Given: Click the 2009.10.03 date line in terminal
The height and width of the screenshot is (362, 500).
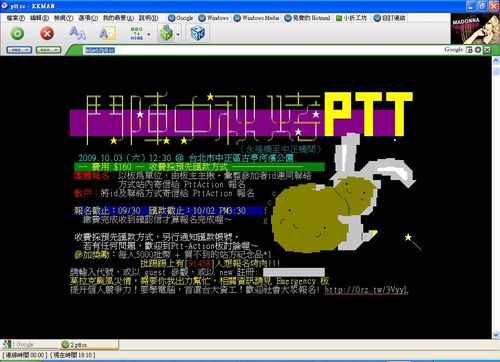Looking at the screenshot, I should 186,158.
